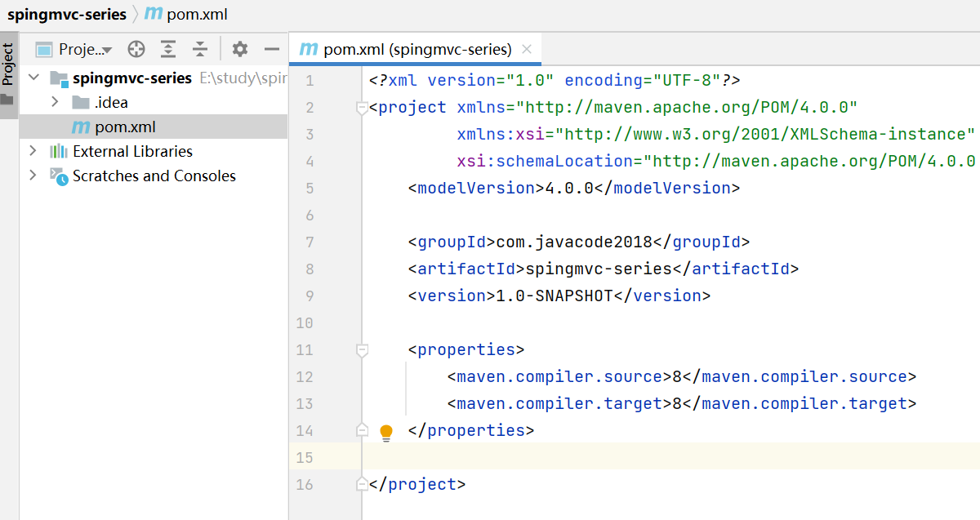Select External Libraries in the project tree
Screen dimensions: 980x520
click(x=132, y=151)
